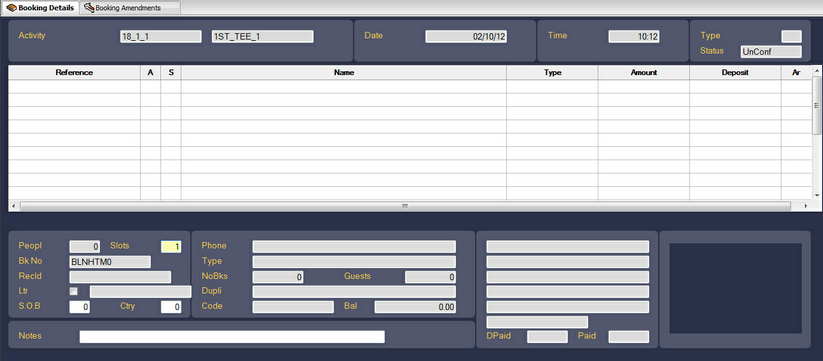Select the Deposit column header

tap(735, 72)
